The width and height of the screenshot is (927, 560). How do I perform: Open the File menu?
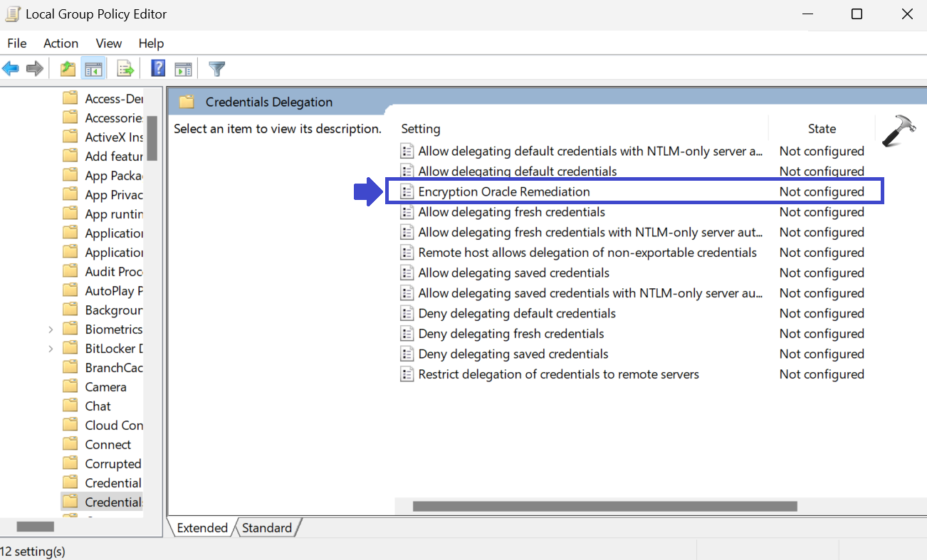point(17,43)
